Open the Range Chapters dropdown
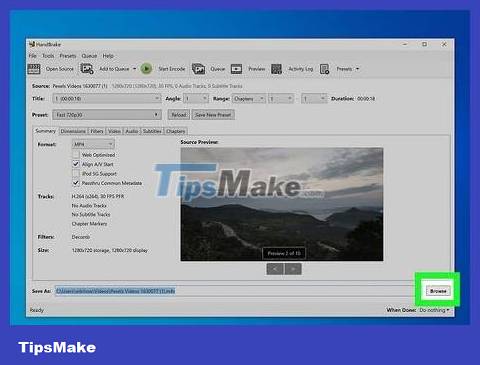The image size is (480, 365). 249,99
